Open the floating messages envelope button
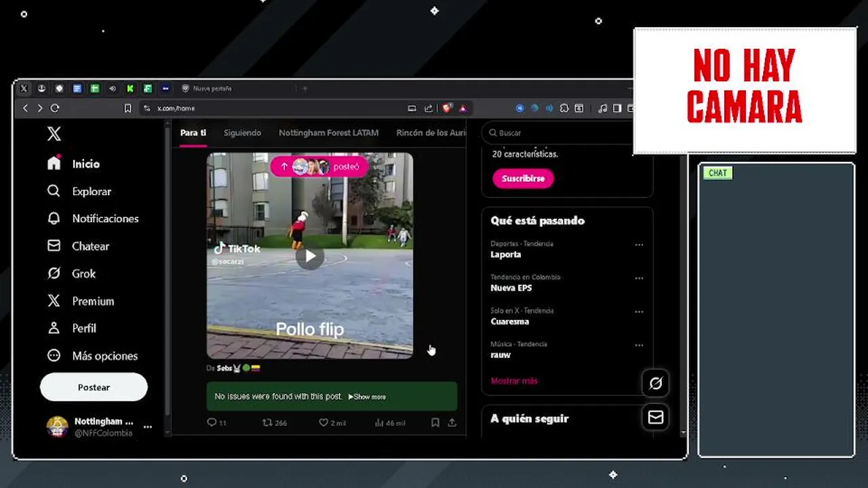Viewport: 868px width, 488px height. pos(656,418)
